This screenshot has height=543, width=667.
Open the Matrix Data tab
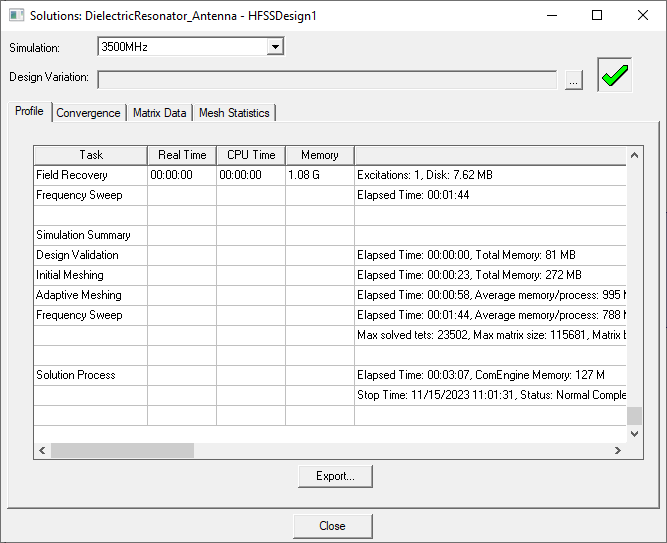click(x=159, y=113)
